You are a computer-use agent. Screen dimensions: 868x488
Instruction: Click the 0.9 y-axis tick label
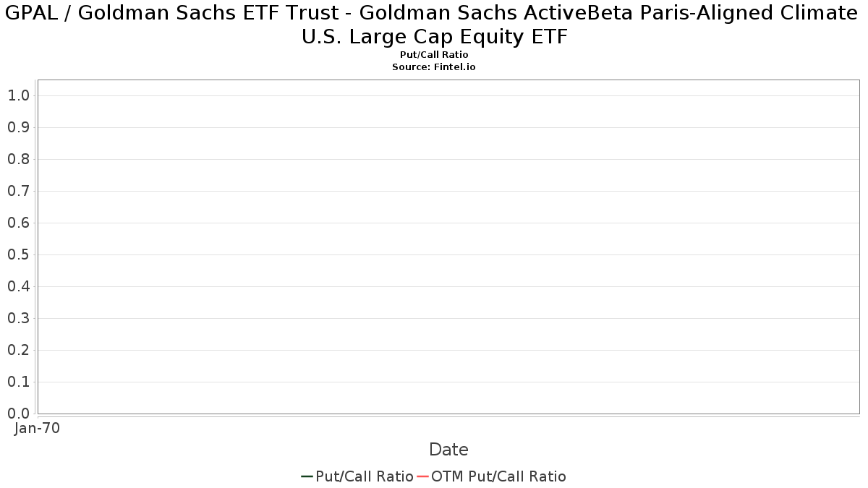click(x=18, y=127)
